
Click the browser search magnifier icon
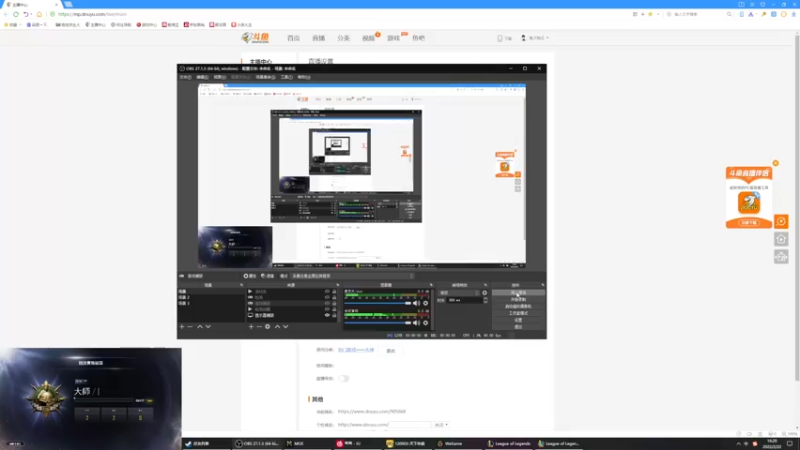[730, 14]
